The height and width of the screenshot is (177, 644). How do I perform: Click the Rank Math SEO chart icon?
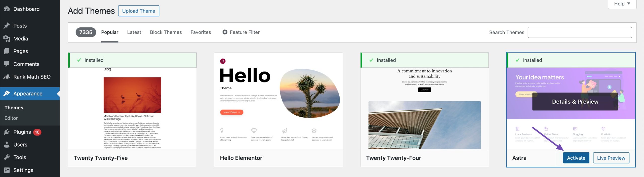(x=7, y=77)
